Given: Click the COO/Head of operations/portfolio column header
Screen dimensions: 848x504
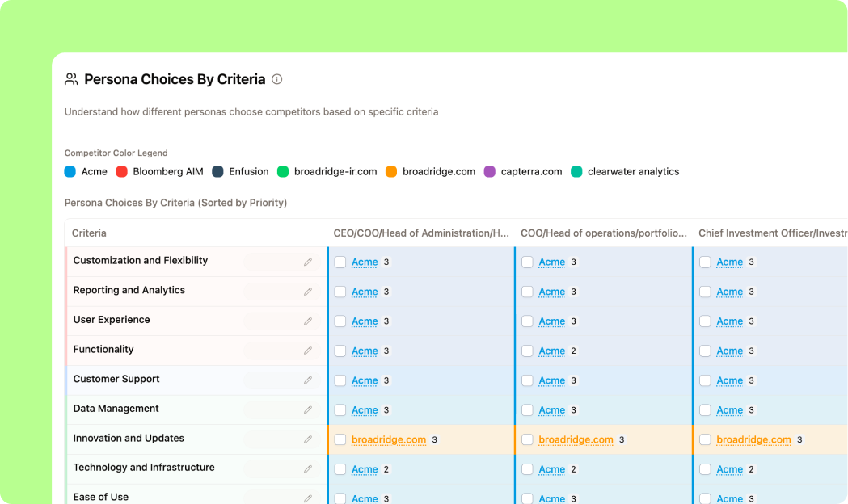Looking at the screenshot, I should pyautogui.click(x=604, y=233).
